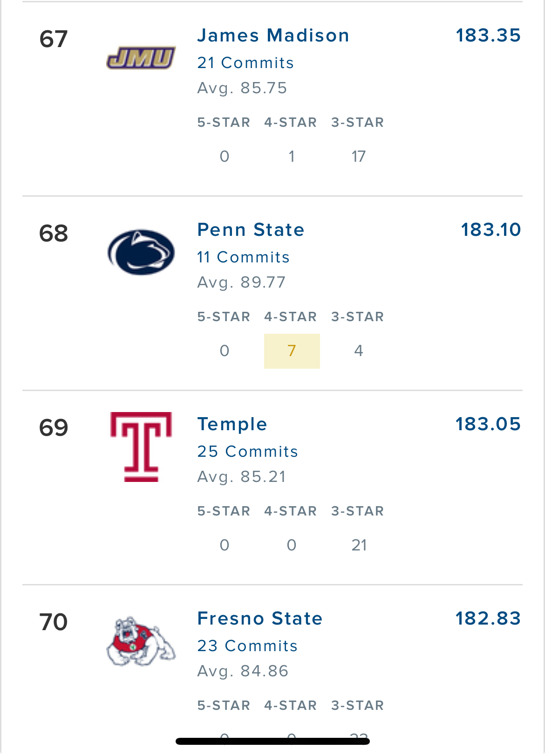View Fresno State's 23 Commits
The height and width of the screenshot is (756, 545).
(x=247, y=646)
